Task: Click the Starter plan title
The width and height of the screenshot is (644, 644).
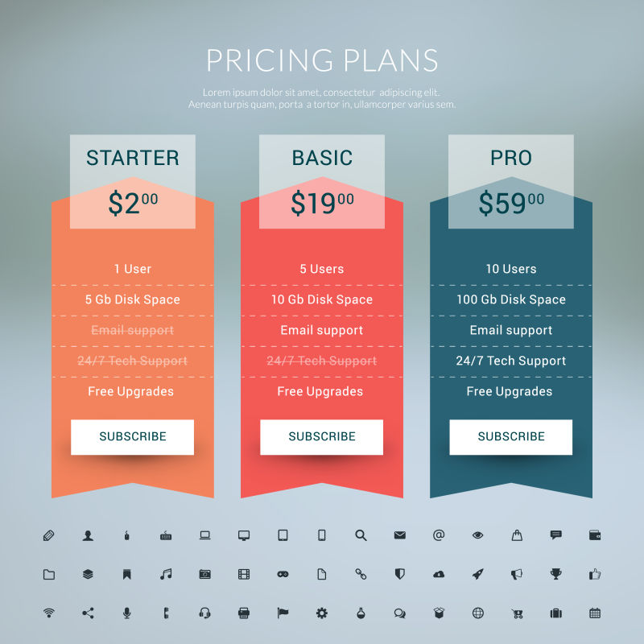Action: (133, 158)
